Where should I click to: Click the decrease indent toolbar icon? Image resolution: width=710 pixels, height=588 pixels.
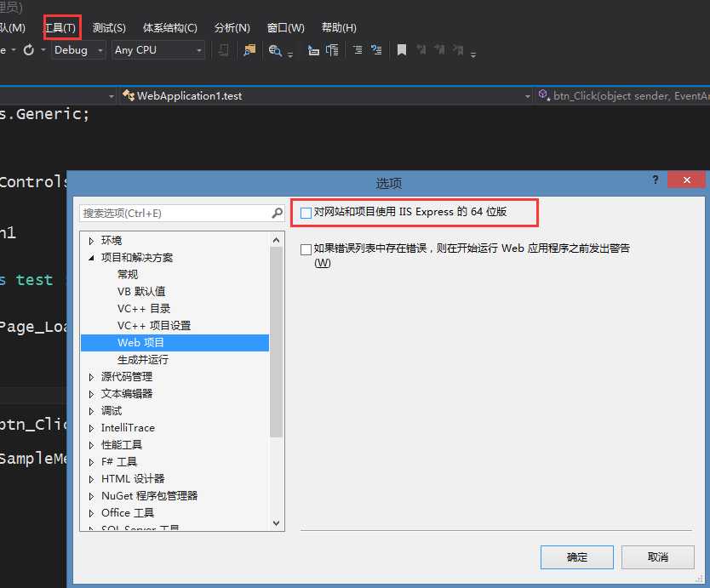[x=358, y=50]
